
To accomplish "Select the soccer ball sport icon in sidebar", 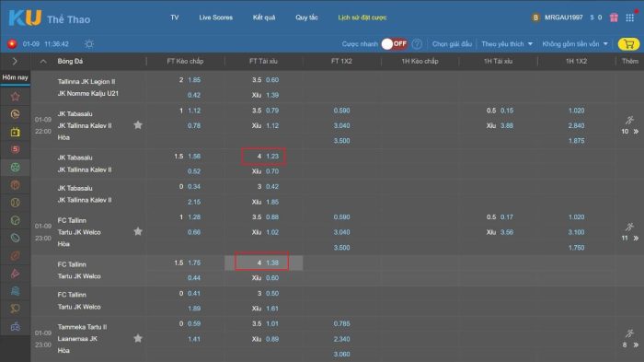I will point(16,168).
